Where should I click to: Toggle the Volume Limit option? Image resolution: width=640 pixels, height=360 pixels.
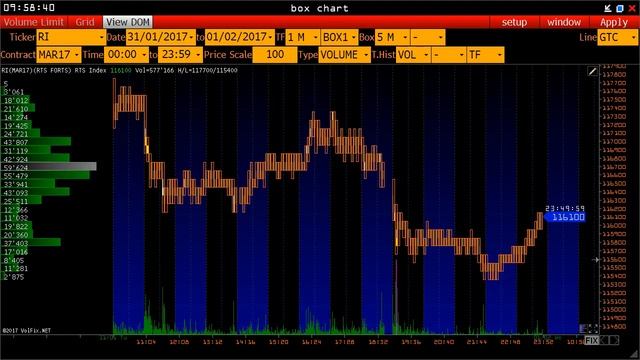[33, 22]
